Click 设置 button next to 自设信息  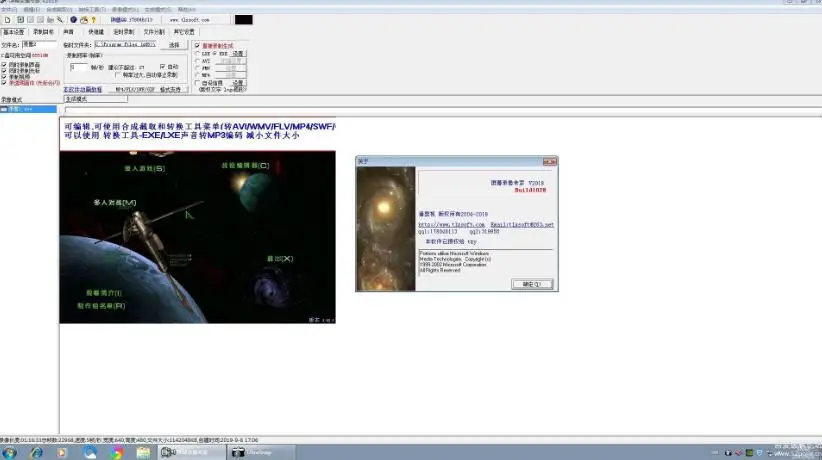[x=238, y=82]
